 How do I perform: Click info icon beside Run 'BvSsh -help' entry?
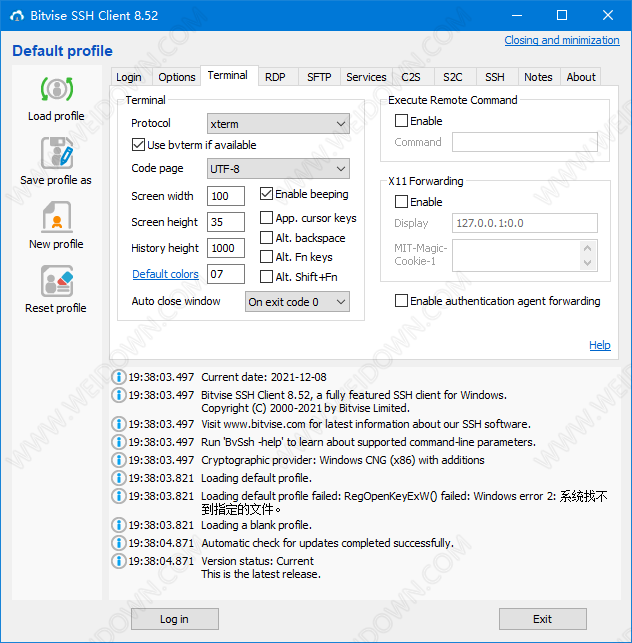(119, 442)
